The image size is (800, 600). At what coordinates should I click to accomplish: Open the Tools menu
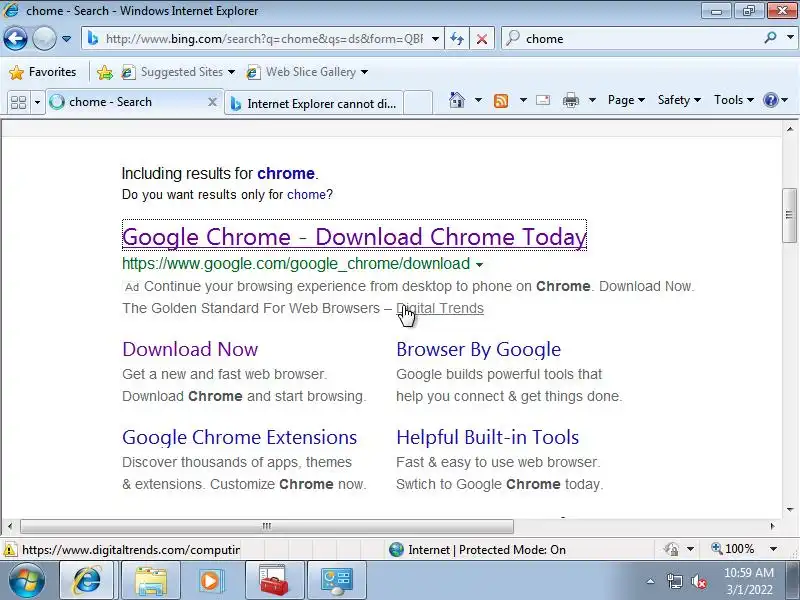point(734,100)
